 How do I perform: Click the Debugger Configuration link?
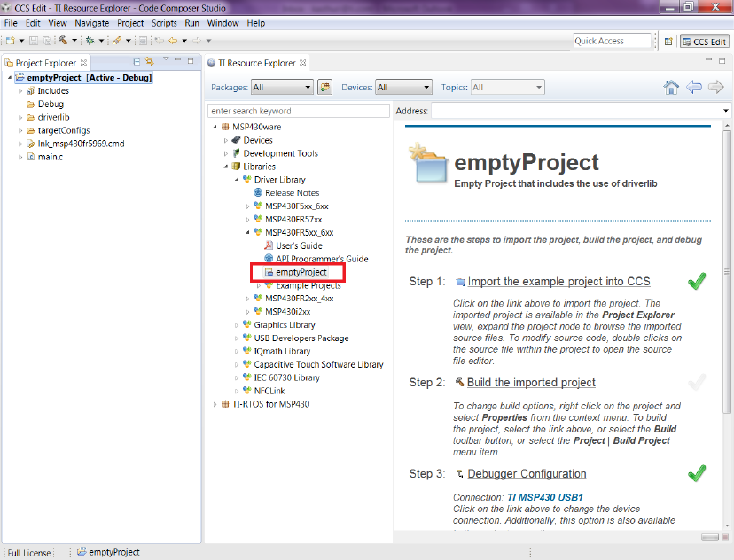[527, 474]
